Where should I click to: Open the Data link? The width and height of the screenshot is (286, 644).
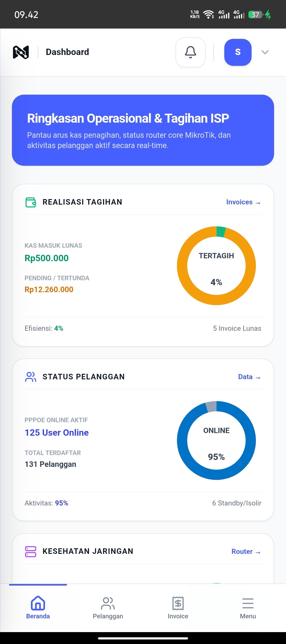click(249, 377)
